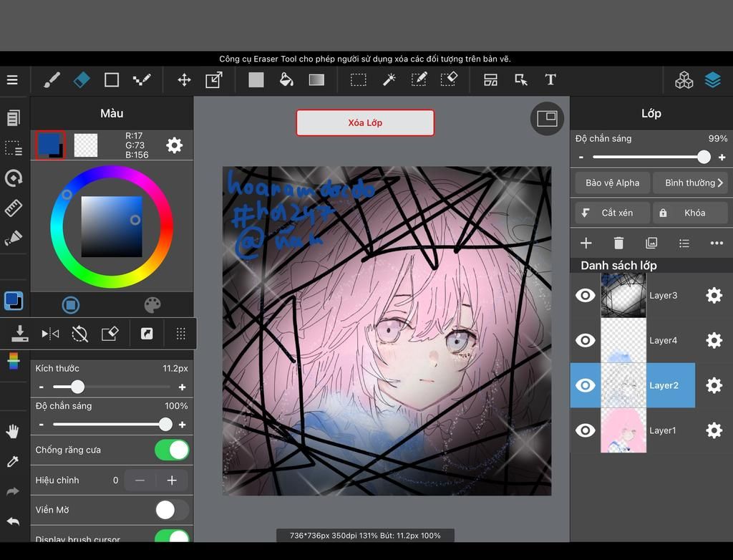Select the polyline curve tool
This screenshot has height=560, width=733.
click(x=142, y=80)
